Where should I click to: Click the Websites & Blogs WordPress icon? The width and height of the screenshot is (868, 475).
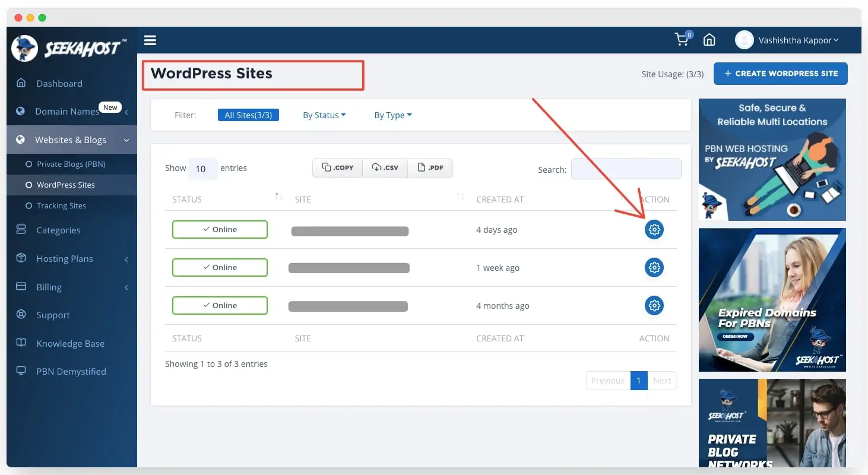pos(21,140)
